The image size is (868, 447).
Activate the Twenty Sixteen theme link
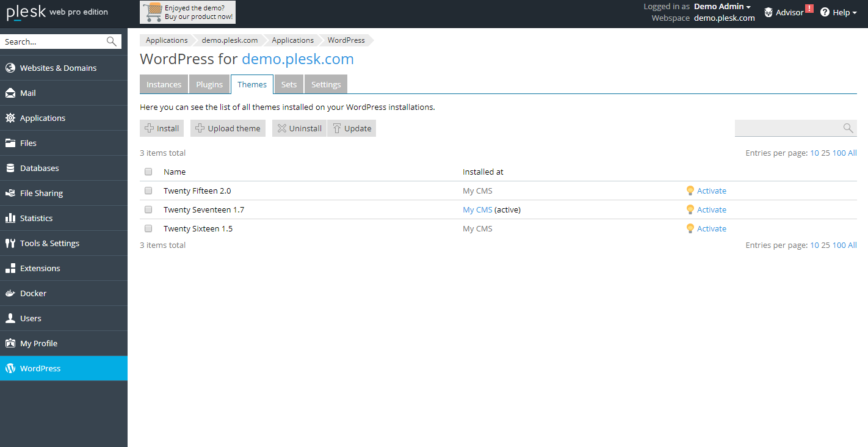712,228
